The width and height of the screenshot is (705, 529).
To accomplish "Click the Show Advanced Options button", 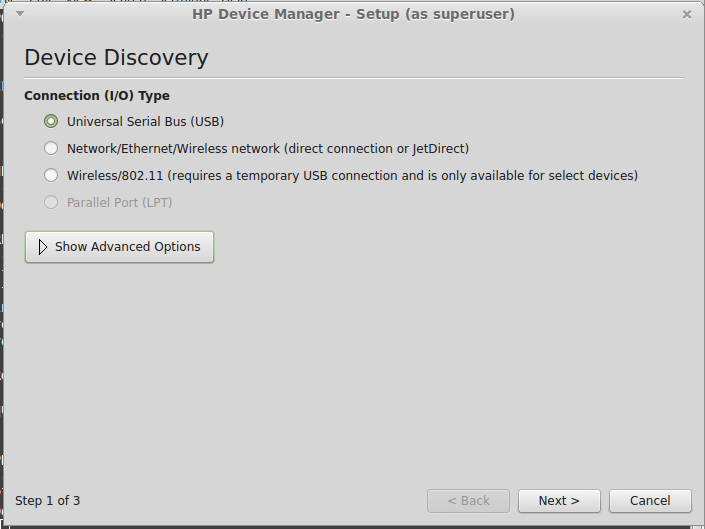I will 119,247.
